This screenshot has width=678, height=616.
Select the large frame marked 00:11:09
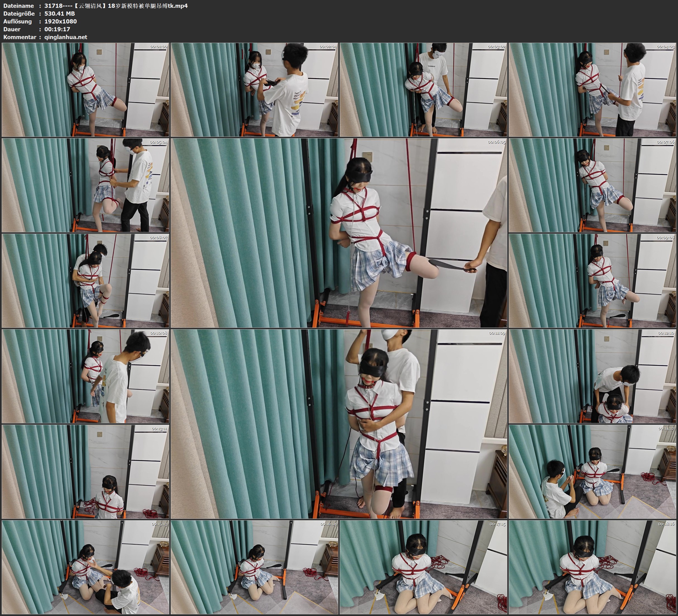click(339, 424)
